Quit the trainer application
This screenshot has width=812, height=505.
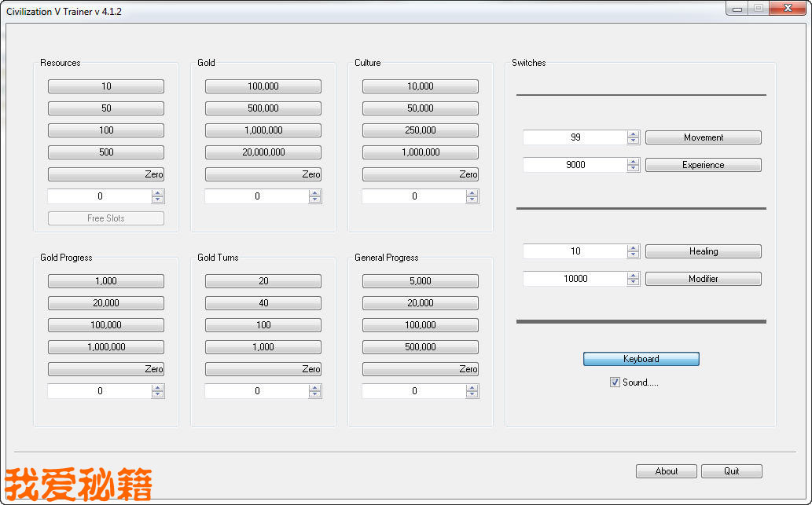tap(731, 471)
